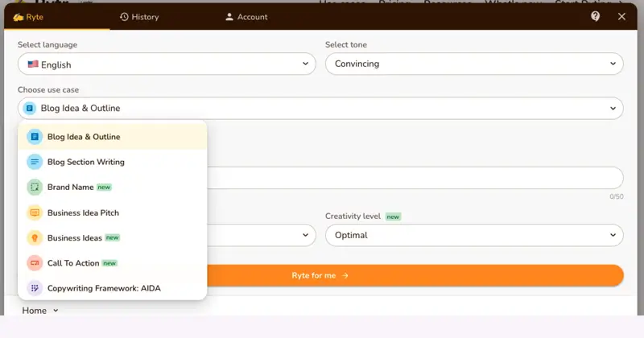The height and width of the screenshot is (338, 644).
Task: Click the History clock icon
Action: 124,17
